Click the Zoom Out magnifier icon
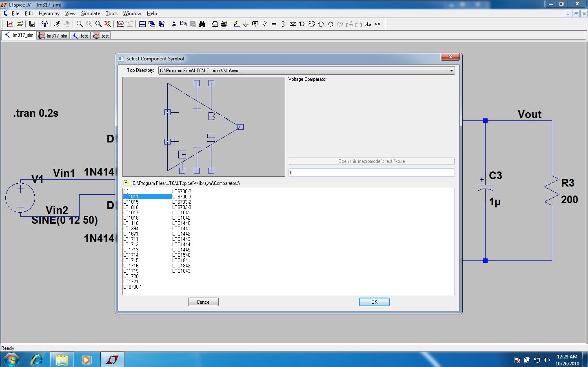Image resolution: width=588 pixels, height=367 pixels. (98, 24)
